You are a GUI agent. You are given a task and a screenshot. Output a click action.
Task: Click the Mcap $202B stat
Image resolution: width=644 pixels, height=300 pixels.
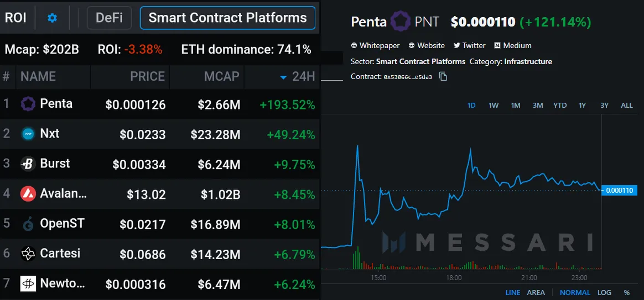(42, 50)
